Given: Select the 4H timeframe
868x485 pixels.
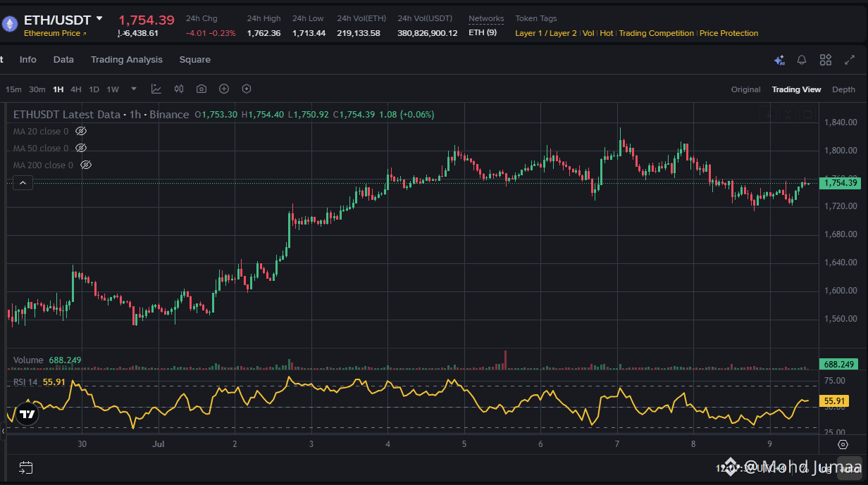Looking at the screenshot, I should [76, 89].
